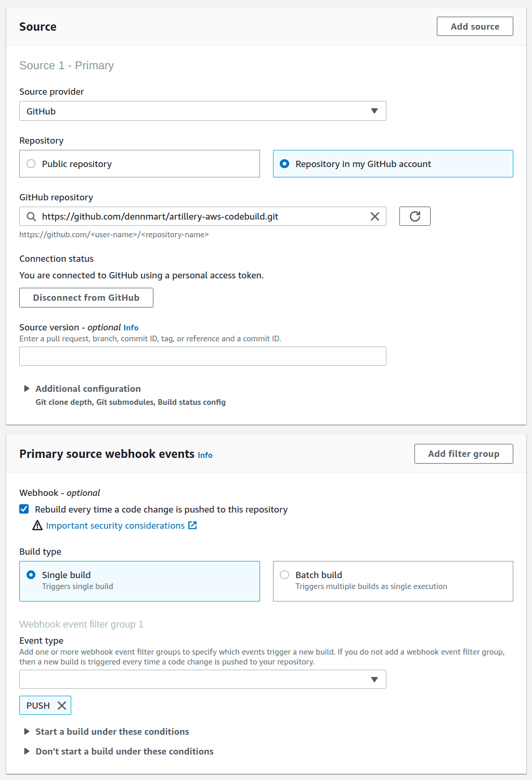
Task: Click the search magnifier in the repository field
Action: tap(31, 216)
